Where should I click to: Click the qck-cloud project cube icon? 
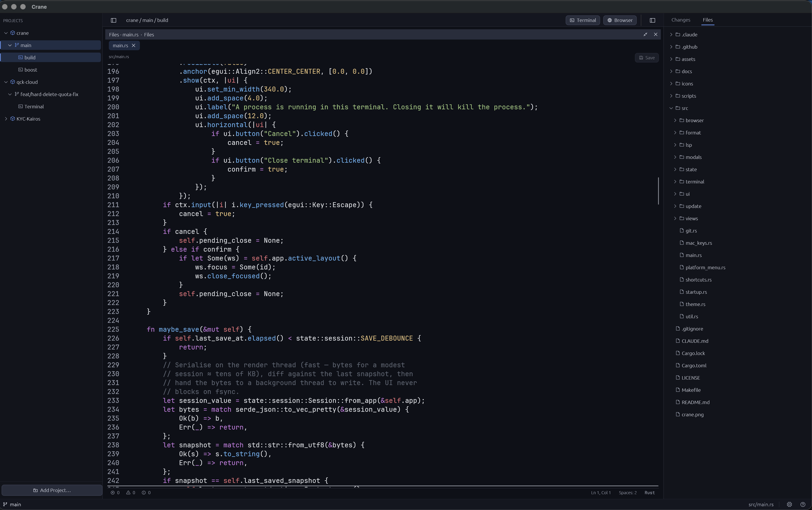pos(12,82)
